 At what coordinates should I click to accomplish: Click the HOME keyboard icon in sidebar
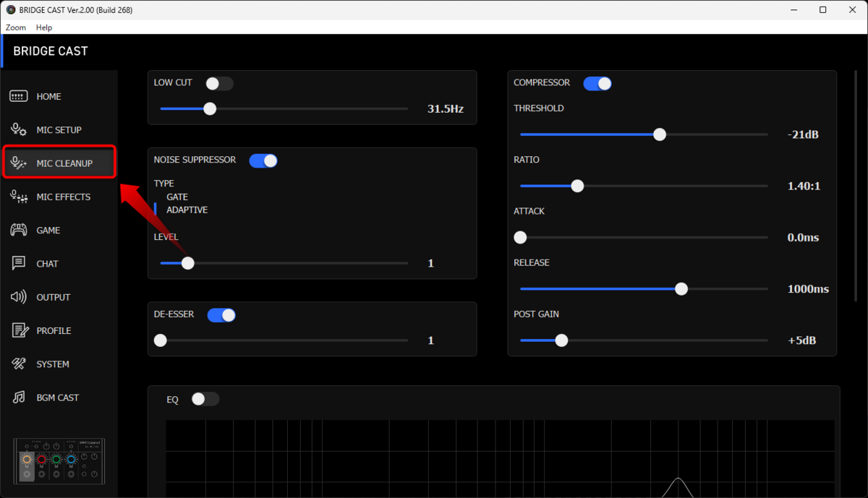[x=19, y=97]
